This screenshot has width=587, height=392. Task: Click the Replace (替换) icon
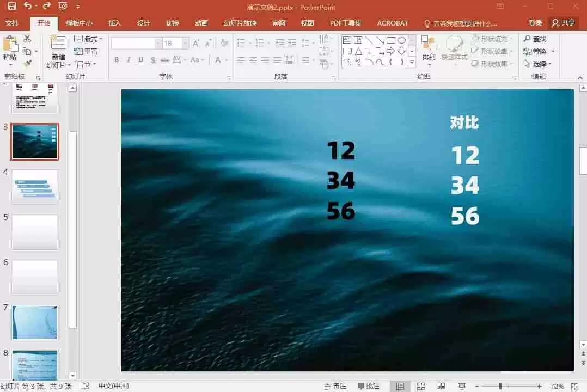(538, 51)
